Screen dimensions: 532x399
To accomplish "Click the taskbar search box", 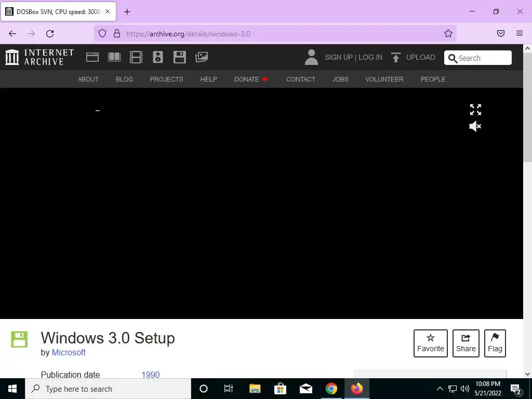I will coord(108,389).
